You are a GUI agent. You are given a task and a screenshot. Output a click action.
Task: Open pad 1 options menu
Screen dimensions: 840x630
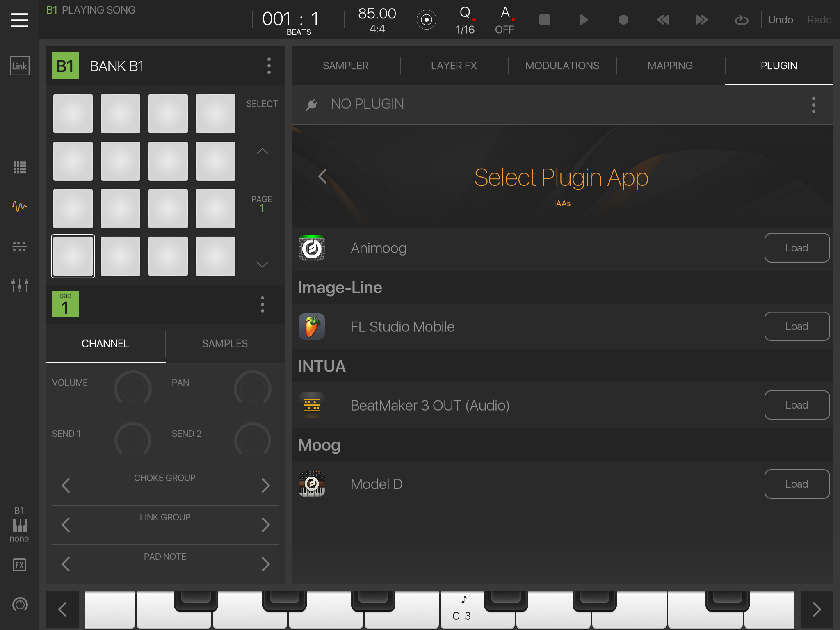262,304
